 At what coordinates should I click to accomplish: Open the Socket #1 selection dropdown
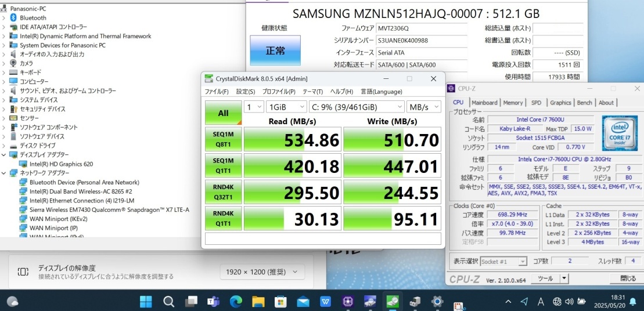503,261
